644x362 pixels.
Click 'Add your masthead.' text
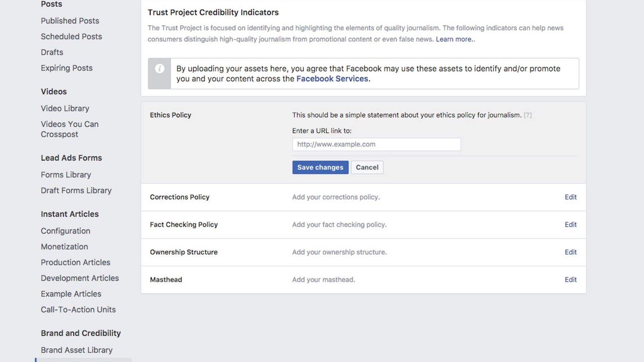tap(323, 279)
